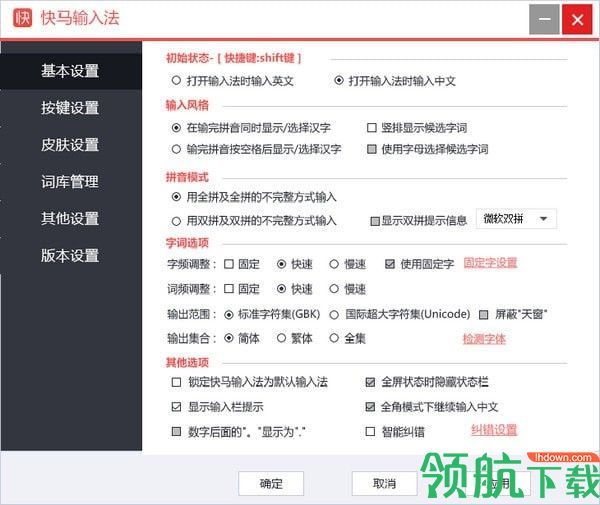Open 纠错设置 link

tap(494, 430)
